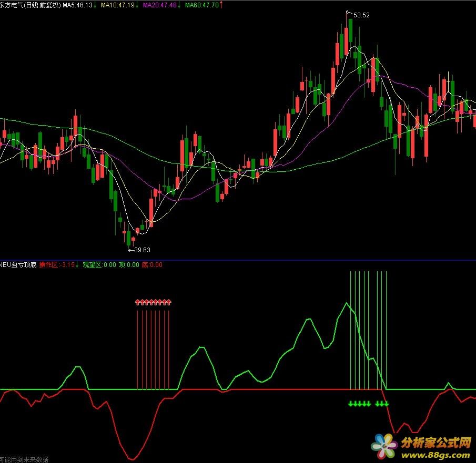
Task: Select the MA60:47.70 moving average label
Action: point(202,5)
